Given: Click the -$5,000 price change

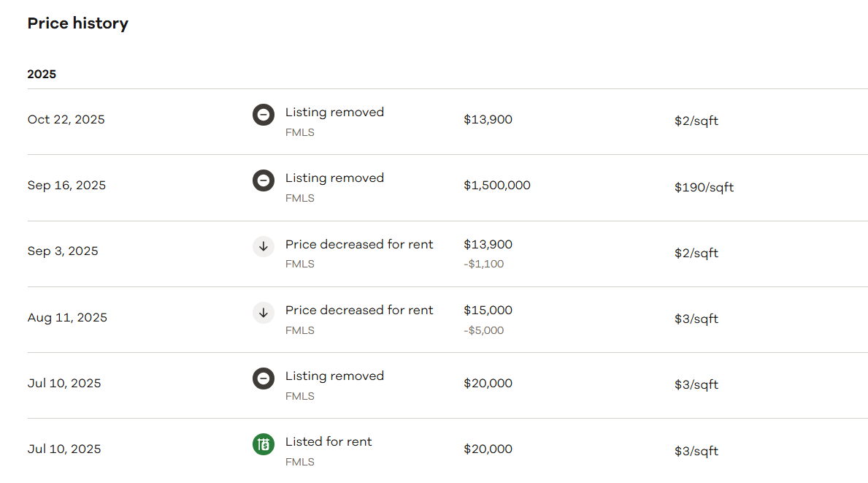Looking at the screenshot, I should [x=483, y=330].
